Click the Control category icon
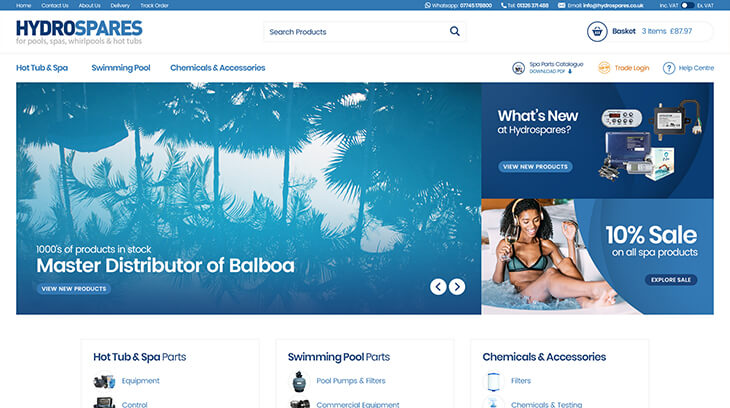This screenshot has height=408, width=730. [x=104, y=403]
